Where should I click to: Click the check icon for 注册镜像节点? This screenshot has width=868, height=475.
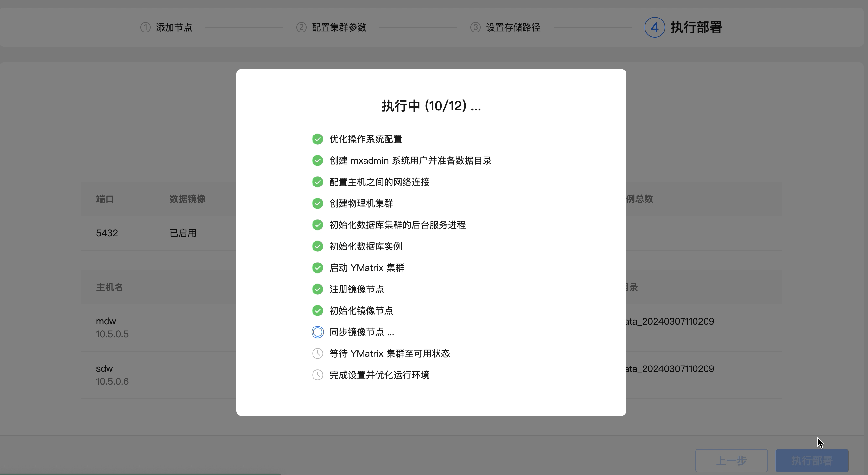[x=317, y=289]
